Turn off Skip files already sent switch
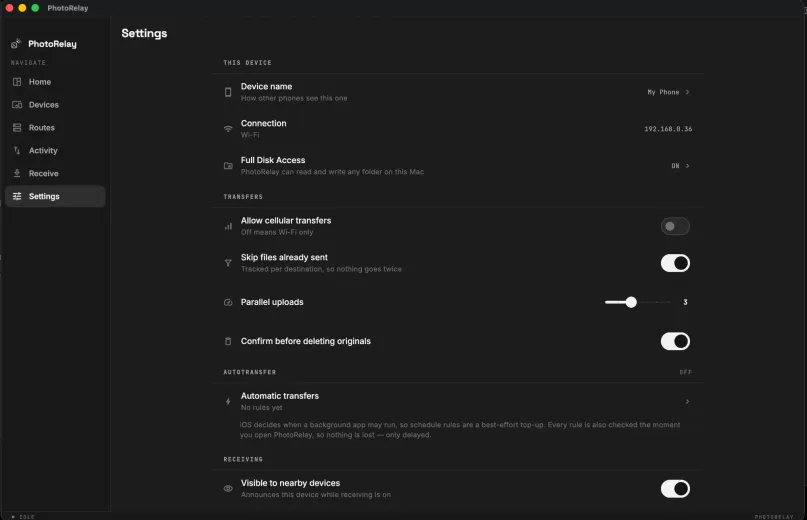The height and width of the screenshot is (520, 807). coord(675,263)
